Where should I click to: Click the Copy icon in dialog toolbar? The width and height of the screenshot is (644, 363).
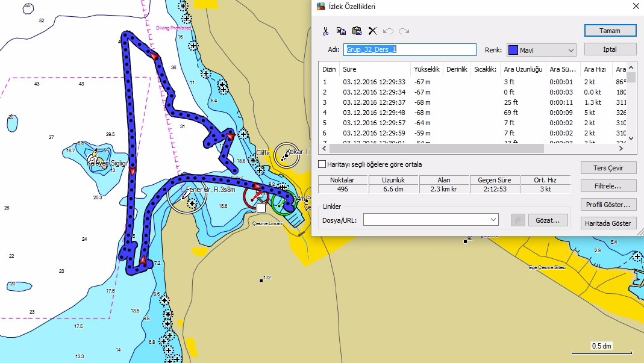341,31
